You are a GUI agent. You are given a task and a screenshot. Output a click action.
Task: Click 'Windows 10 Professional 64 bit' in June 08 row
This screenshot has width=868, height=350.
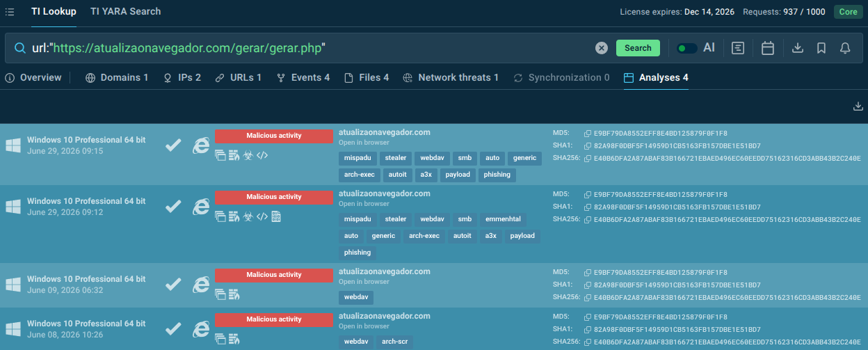click(86, 324)
